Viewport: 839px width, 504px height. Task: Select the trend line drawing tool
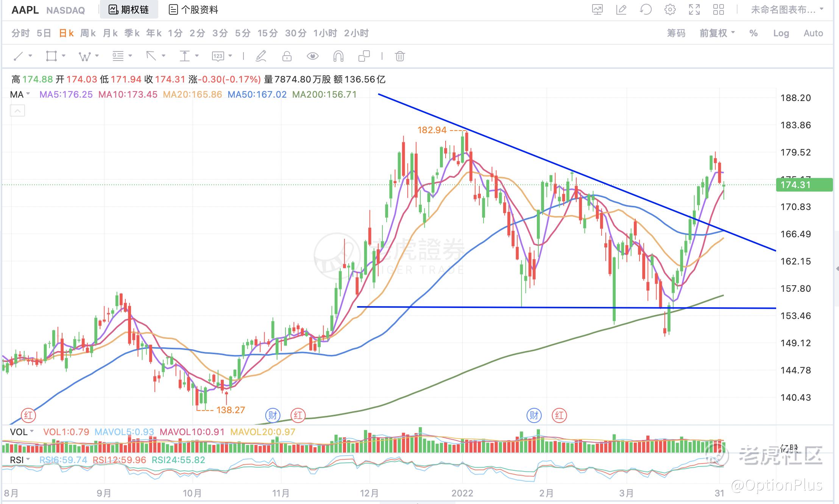[x=18, y=56]
